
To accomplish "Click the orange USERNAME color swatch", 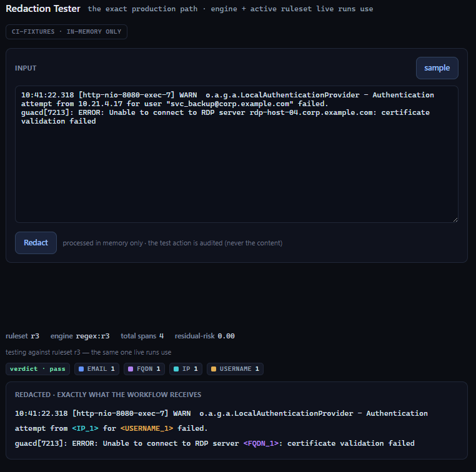I will 214,369.
